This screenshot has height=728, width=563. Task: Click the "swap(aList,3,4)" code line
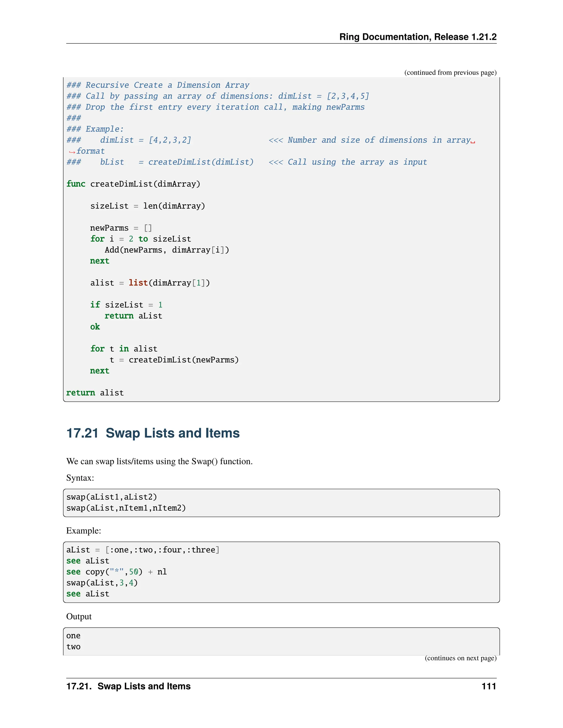point(102,583)
